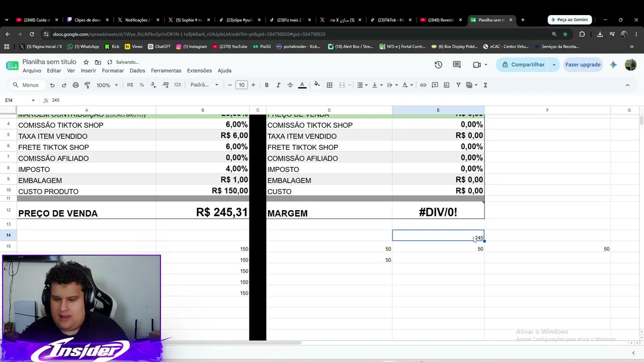Move the document with folder icon
Viewport: 644px width, 362px height.
[x=98, y=62]
